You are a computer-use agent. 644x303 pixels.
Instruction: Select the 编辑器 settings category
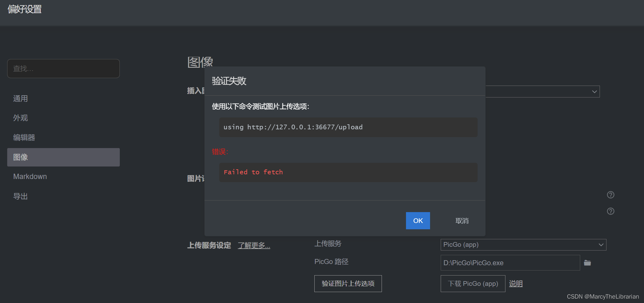[x=63, y=137]
